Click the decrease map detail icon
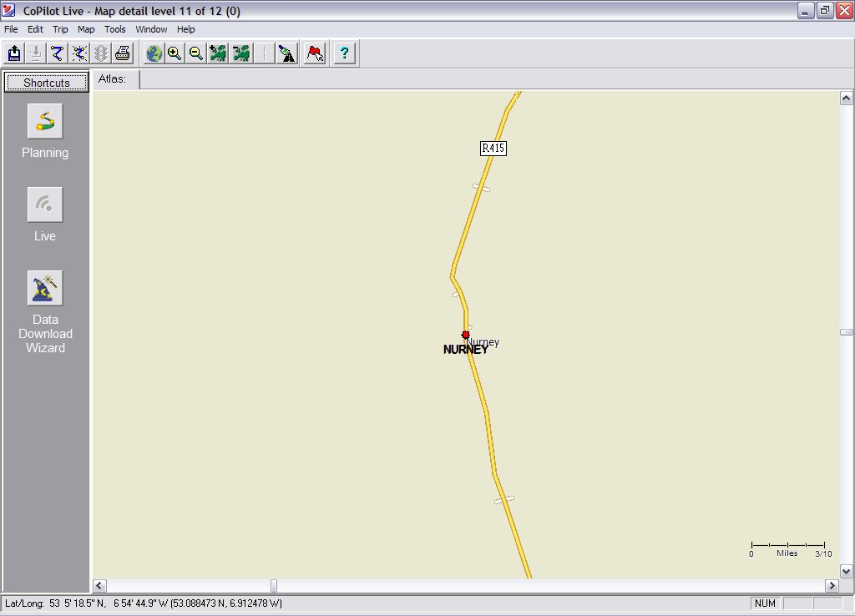Viewport: 855px width, 616px height. point(241,53)
